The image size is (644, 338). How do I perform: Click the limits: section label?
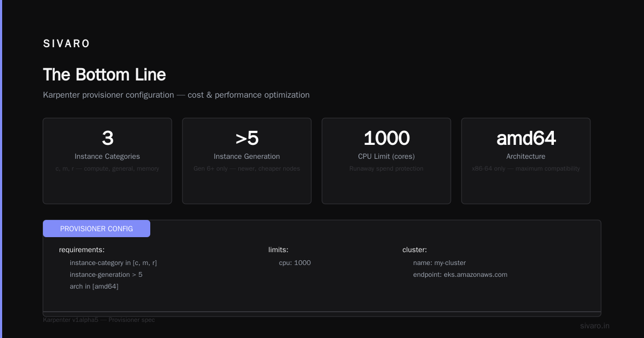(x=278, y=250)
